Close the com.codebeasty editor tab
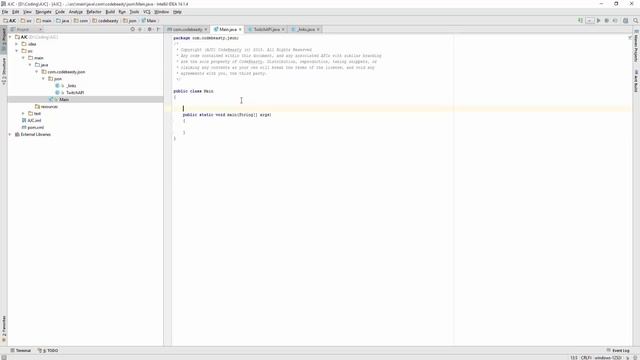The height and width of the screenshot is (360, 640). pyautogui.click(x=206, y=29)
